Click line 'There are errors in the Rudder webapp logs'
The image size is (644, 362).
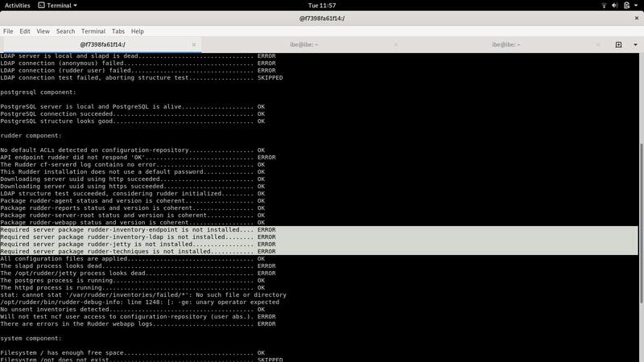pyautogui.click(x=138, y=324)
